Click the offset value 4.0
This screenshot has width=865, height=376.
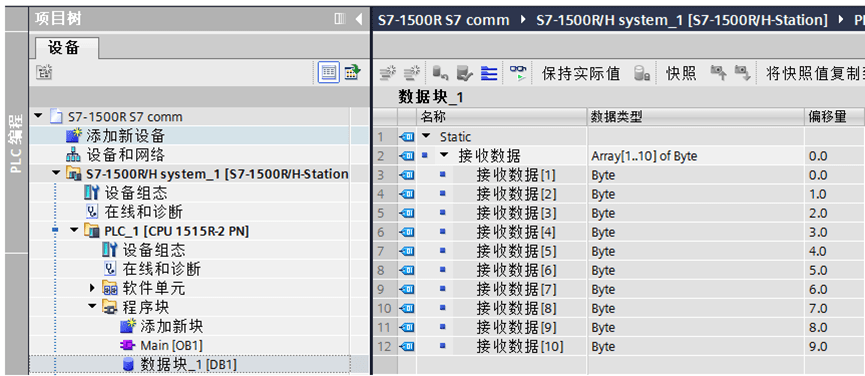point(818,251)
